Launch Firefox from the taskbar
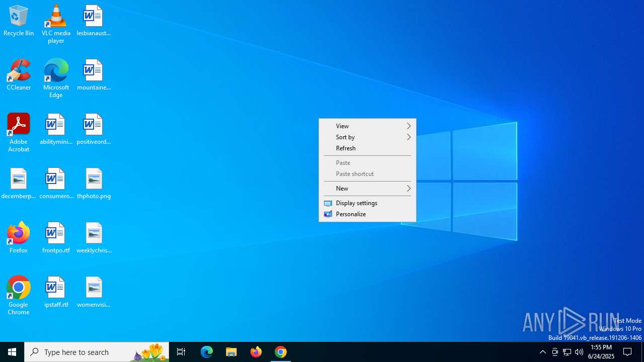This screenshot has height=362, width=644. click(x=256, y=352)
